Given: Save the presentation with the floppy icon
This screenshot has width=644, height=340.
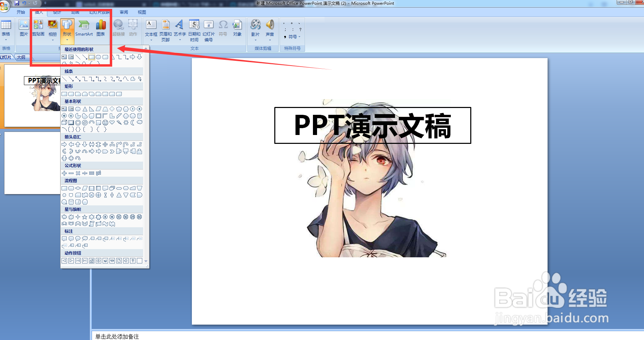Looking at the screenshot, I should click(x=17, y=3).
